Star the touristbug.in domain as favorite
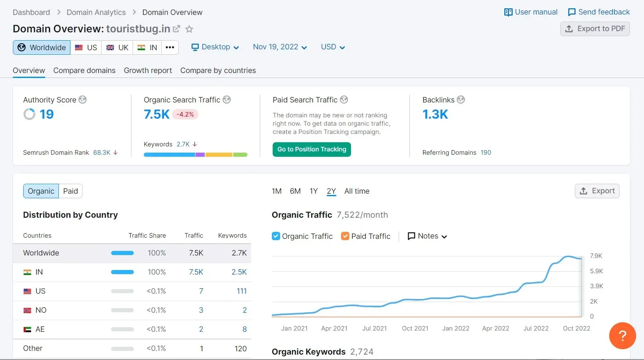Viewport: 644px width, 360px height. click(189, 29)
